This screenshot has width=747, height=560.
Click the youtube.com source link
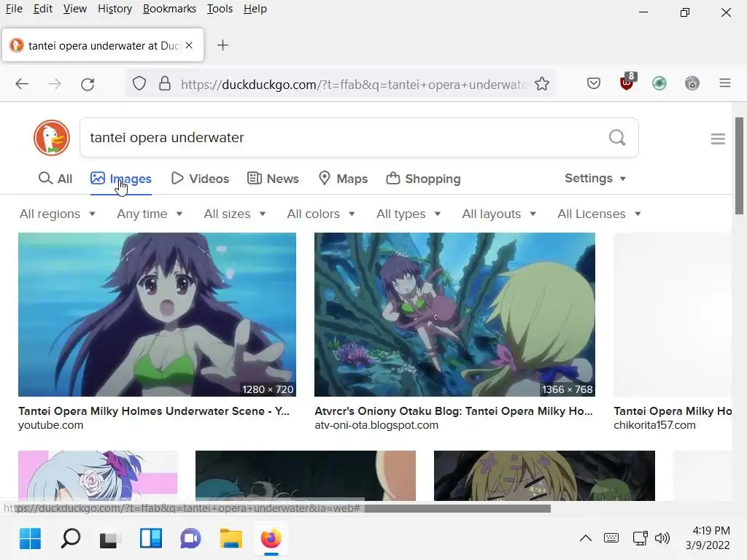50,425
